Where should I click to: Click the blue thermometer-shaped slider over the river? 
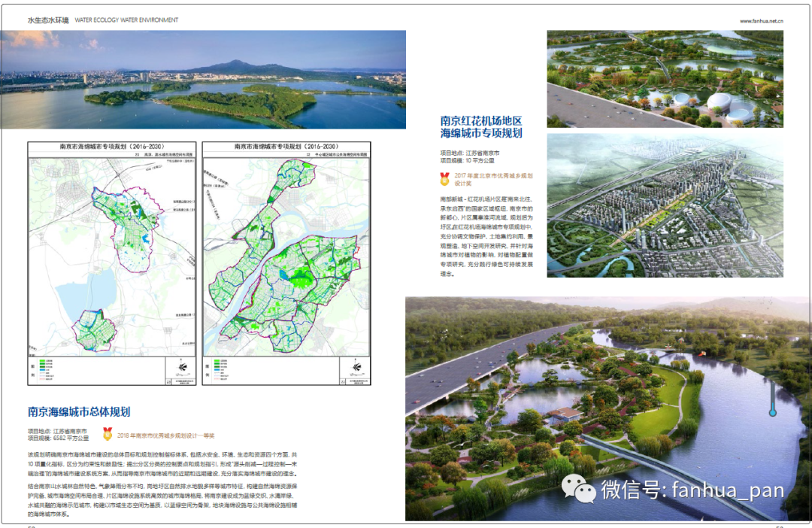click(x=771, y=399)
